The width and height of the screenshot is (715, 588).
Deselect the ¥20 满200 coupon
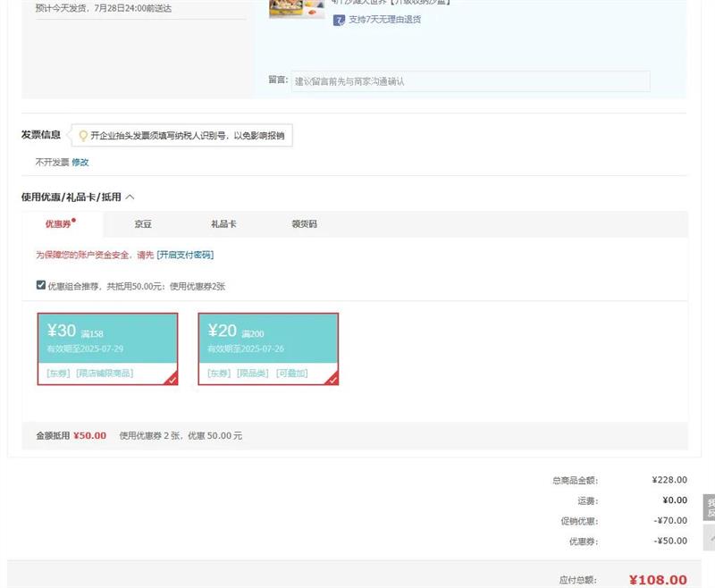268,340
